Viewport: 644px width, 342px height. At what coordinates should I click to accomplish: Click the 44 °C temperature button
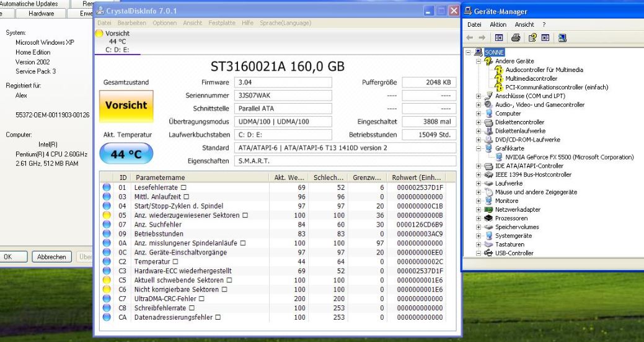click(x=126, y=154)
